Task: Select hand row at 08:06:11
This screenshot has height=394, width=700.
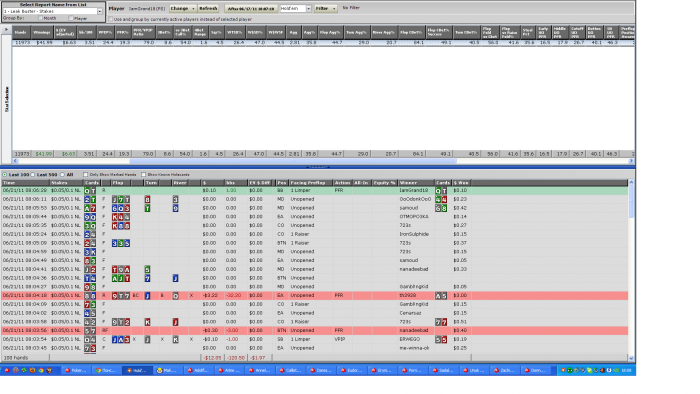Action: [x=315, y=199]
